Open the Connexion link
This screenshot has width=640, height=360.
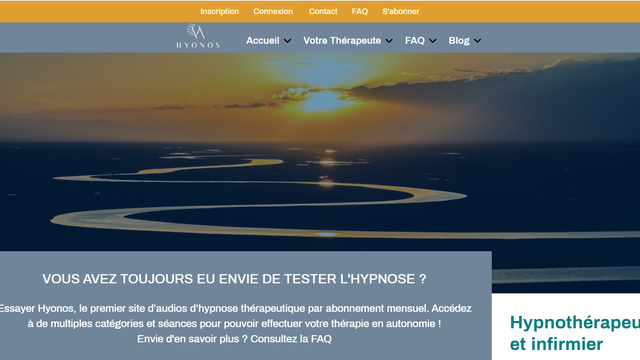click(x=273, y=11)
